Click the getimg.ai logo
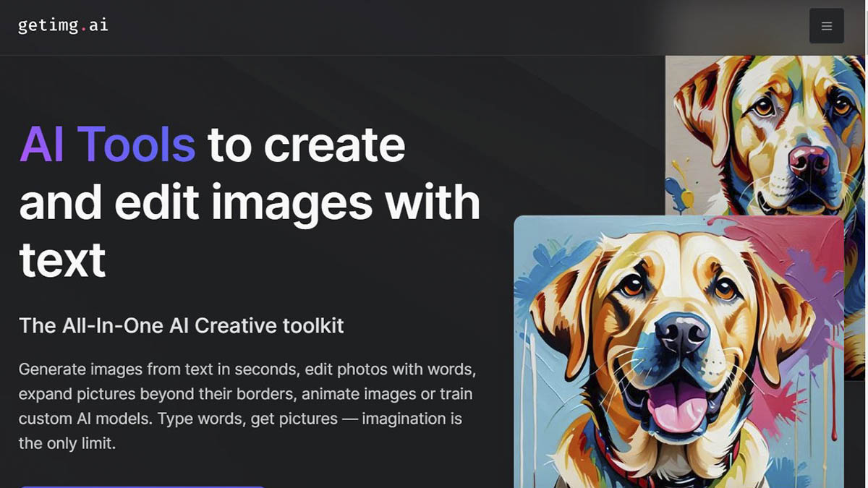Viewport: 868px width, 488px height. pos(63,25)
